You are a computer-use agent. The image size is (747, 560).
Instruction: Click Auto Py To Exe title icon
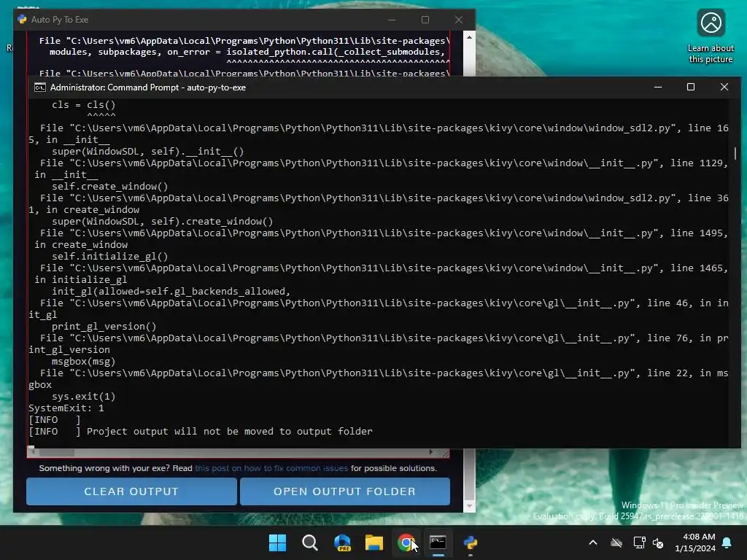point(22,20)
